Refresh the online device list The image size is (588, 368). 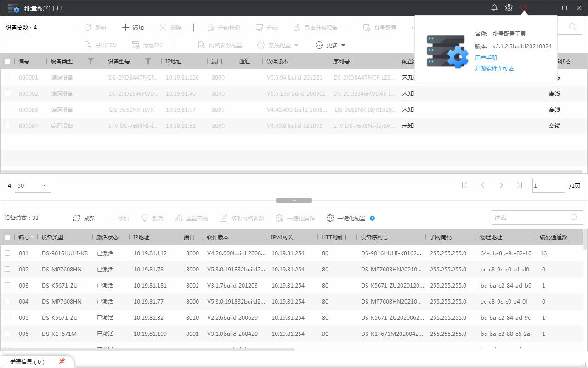(x=84, y=218)
